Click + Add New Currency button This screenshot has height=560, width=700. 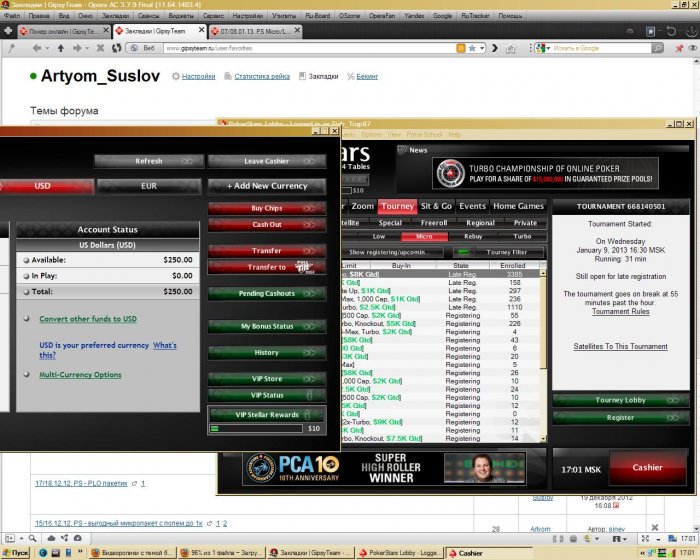tap(267, 186)
